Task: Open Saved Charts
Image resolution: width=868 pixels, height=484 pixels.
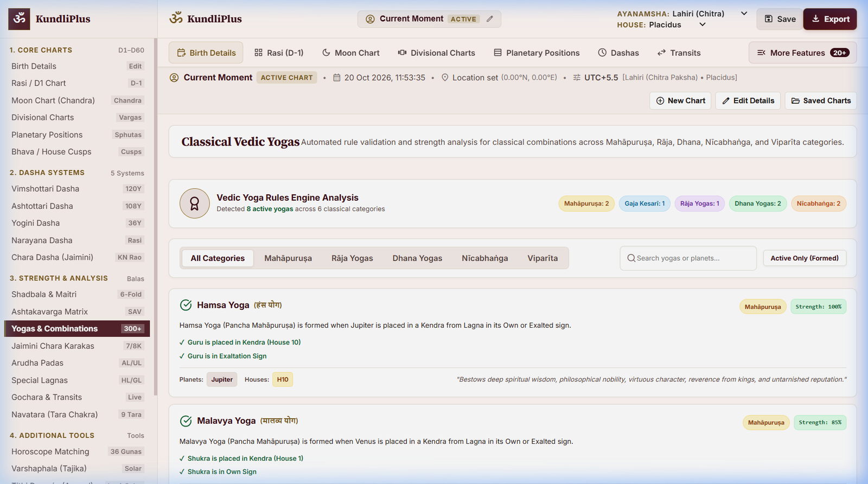Action: [821, 101]
